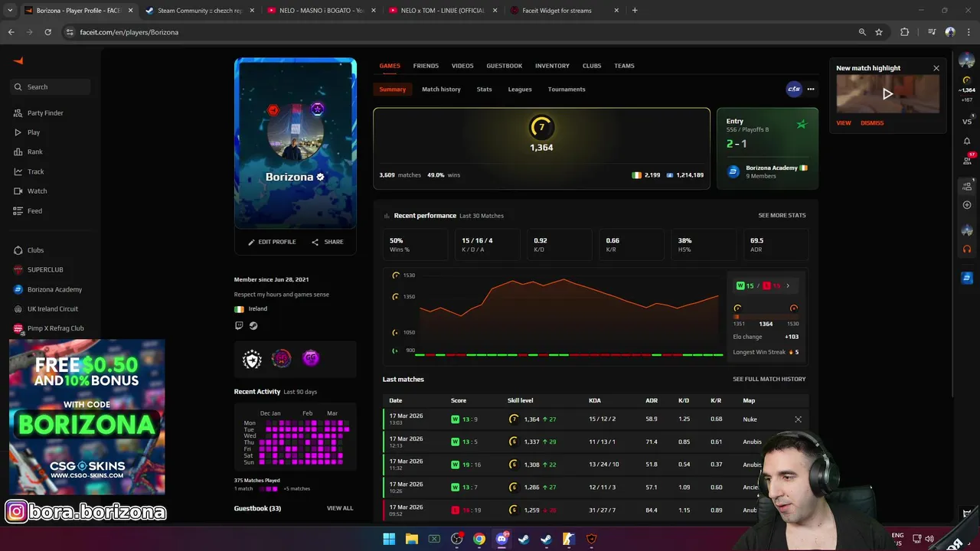Open the match with score 19:16
This screenshot has height=551, width=980.
[596, 465]
